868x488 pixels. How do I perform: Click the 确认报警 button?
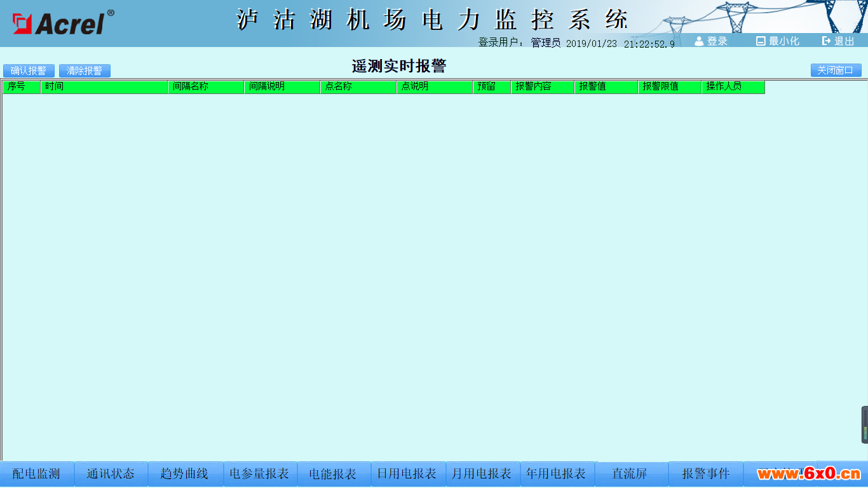point(29,71)
